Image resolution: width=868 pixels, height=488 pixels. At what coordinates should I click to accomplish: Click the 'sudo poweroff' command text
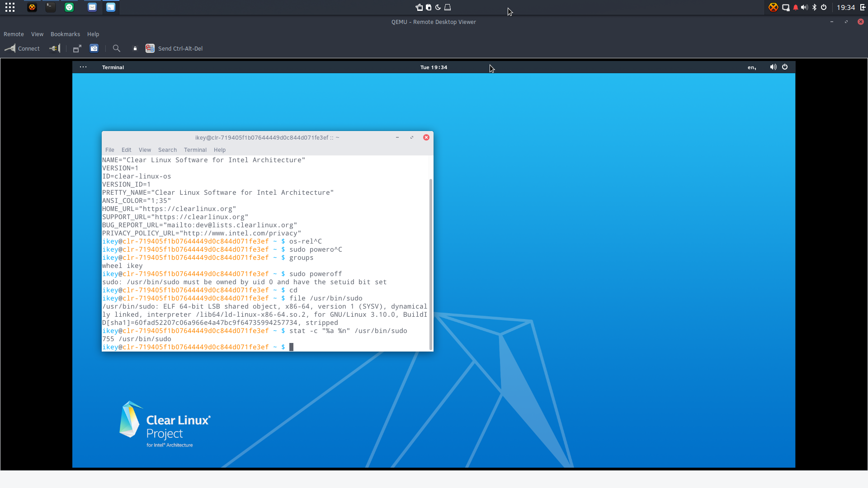[x=316, y=274]
